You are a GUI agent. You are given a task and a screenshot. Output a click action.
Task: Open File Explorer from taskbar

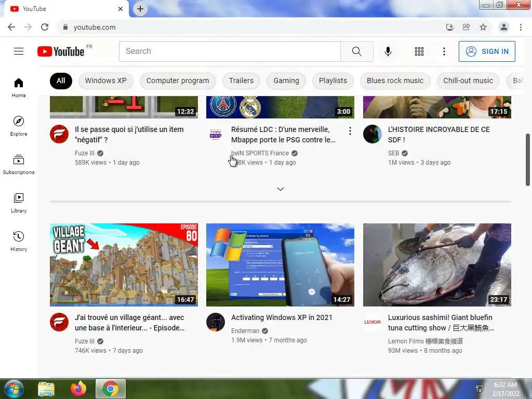coord(46,389)
